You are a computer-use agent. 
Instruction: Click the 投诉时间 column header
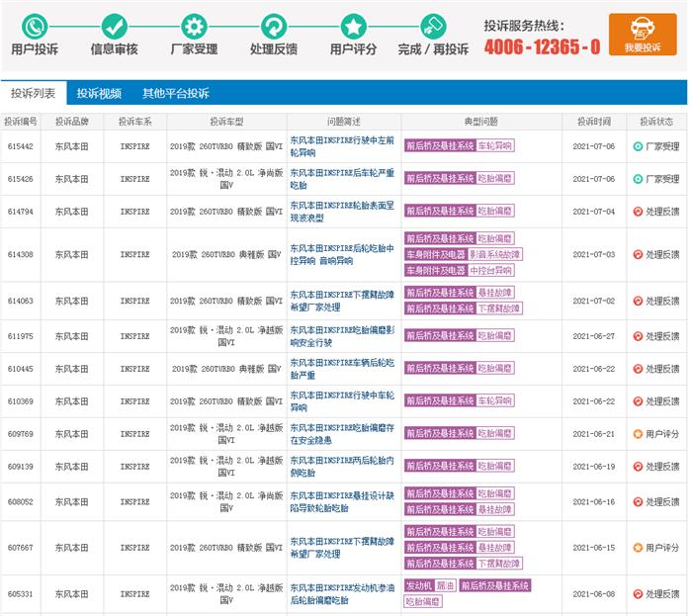(x=594, y=122)
